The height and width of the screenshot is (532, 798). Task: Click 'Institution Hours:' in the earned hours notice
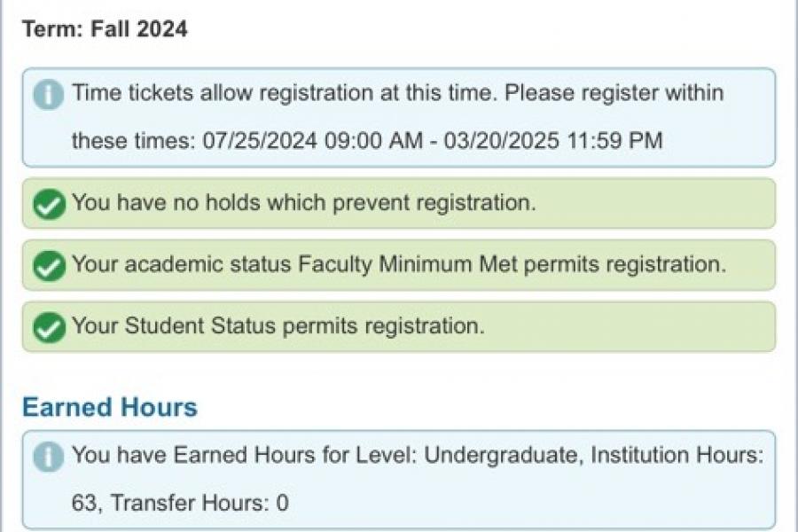677,456
